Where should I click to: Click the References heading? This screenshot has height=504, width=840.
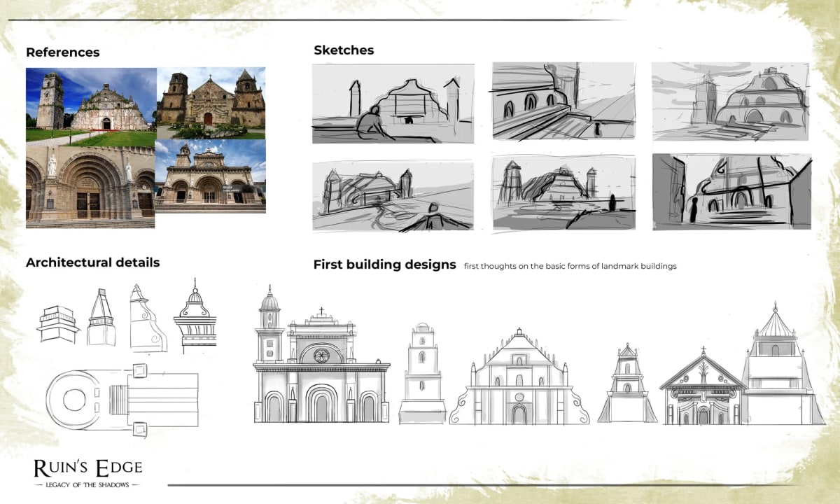coord(63,52)
